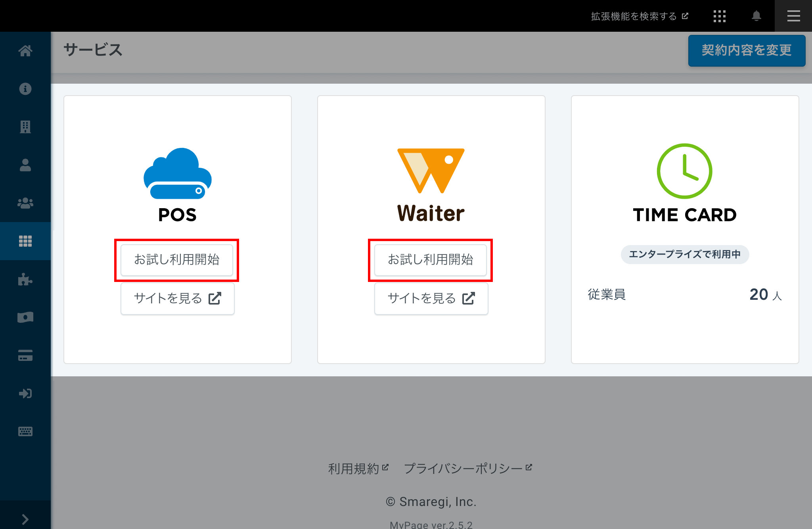Screen dimensions: 812x529
Task: Click the sign-in arrow sidebar icon
Action: 25,393
